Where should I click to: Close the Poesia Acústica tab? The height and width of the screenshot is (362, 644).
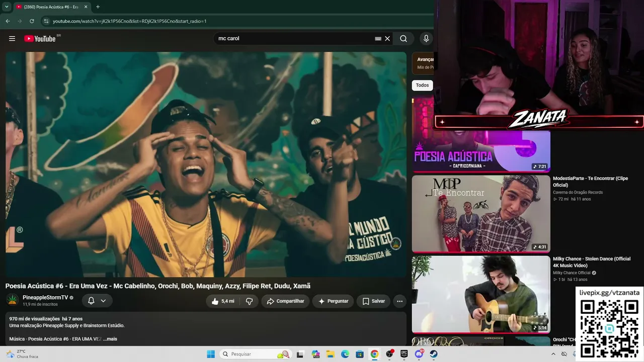[x=85, y=7]
